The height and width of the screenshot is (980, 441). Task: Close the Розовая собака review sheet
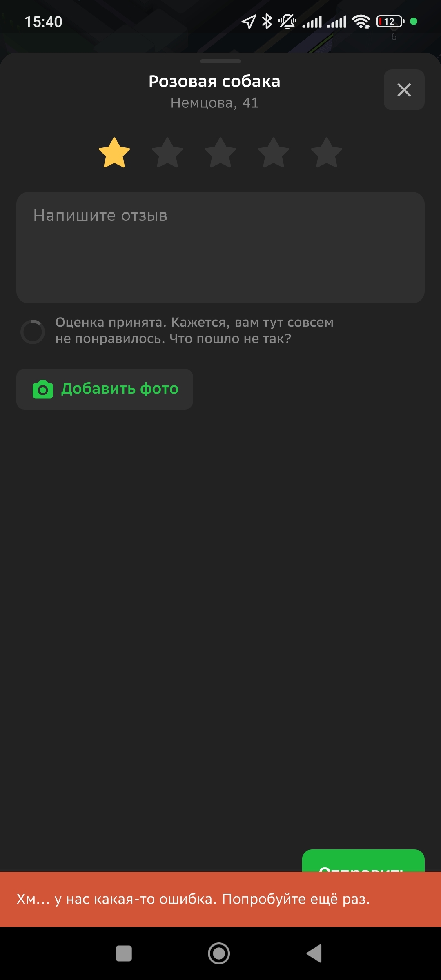(404, 90)
